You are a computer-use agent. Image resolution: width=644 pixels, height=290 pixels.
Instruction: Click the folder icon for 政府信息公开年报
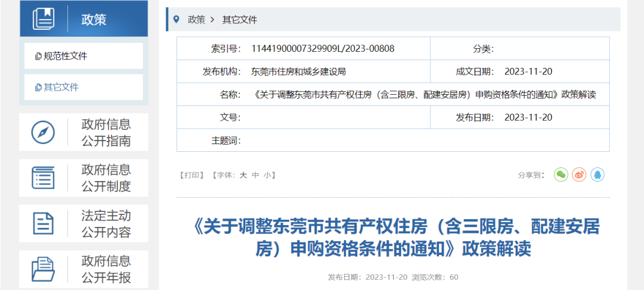[43, 269]
